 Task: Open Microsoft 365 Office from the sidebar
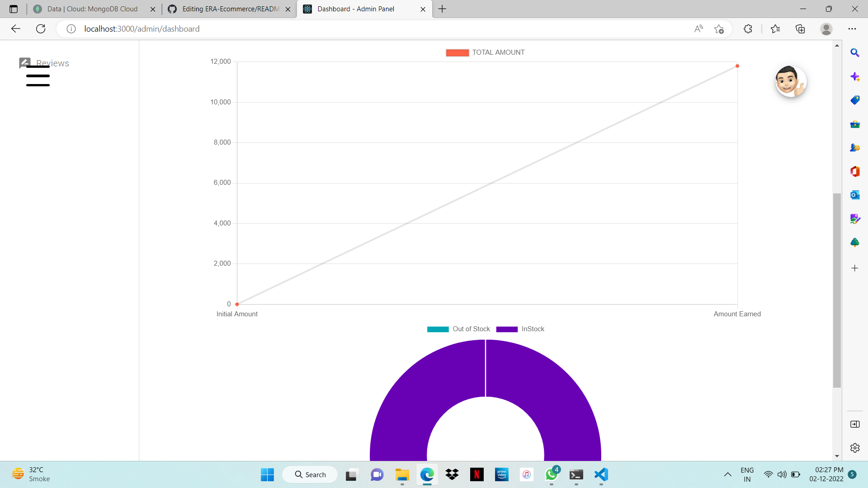tap(855, 172)
